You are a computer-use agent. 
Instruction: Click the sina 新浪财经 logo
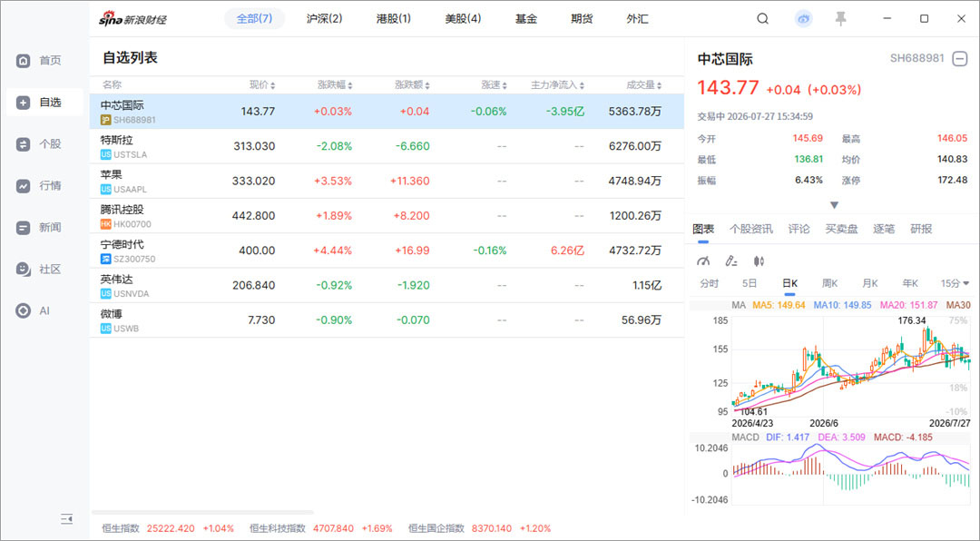point(133,19)
